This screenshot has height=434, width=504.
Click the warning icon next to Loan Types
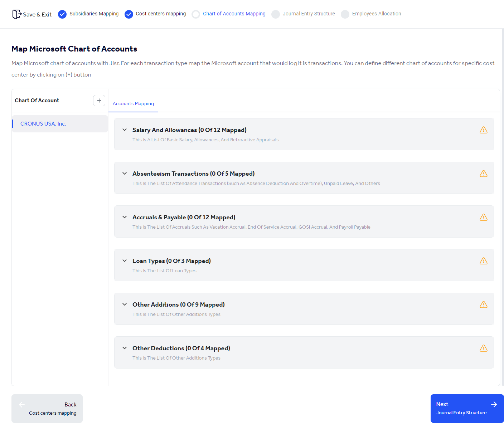[484, 261]
